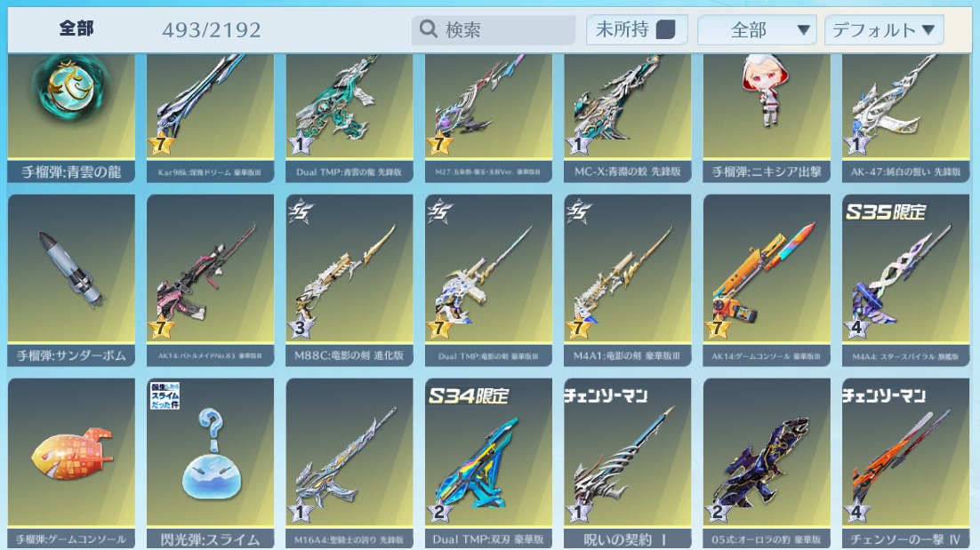Click the 検索 search field
This screenshot has height=550, width=980.
pos(494,30)
